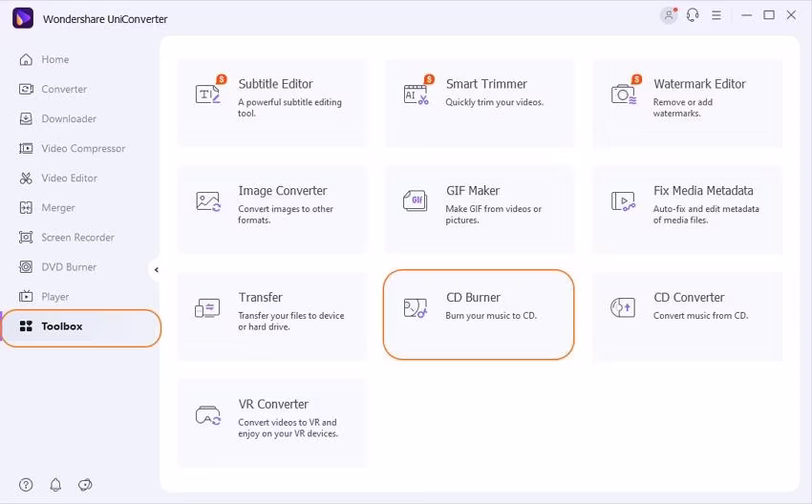
Task: Open the customer support headset icon
Action: click(x=693, y=15)
